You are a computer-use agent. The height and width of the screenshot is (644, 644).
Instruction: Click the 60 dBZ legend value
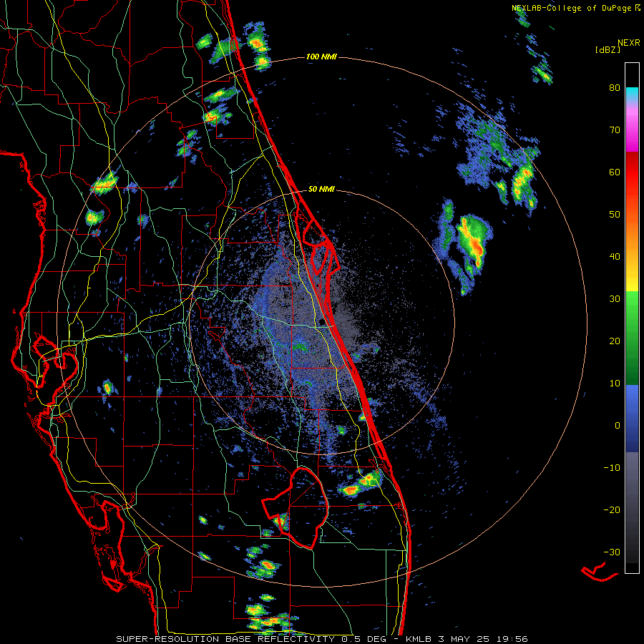tap(615, 172)
